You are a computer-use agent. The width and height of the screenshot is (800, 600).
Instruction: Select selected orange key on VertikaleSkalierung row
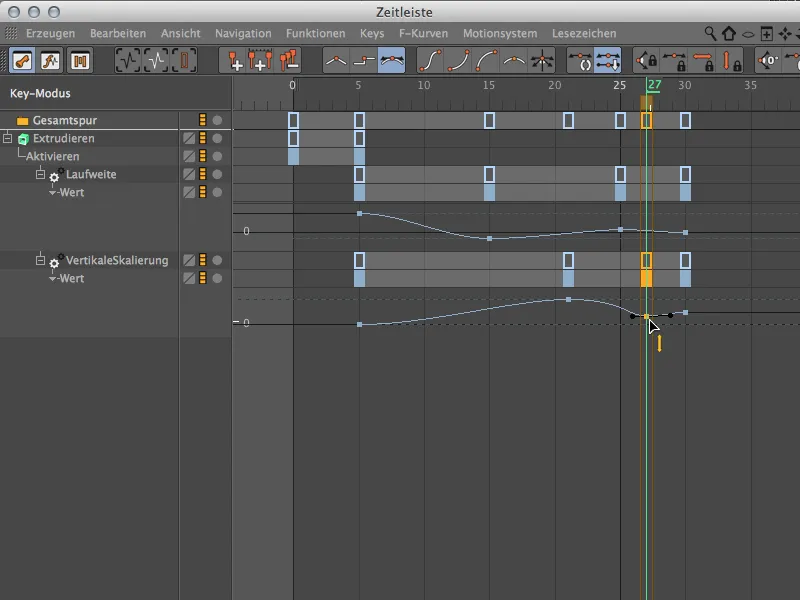[x=646, y=260]
